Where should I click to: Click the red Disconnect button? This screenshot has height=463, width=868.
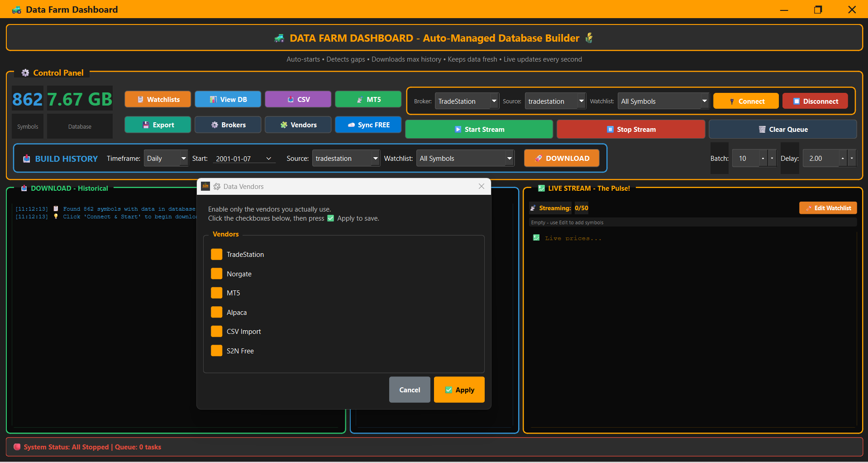click(x=815, y=101)
